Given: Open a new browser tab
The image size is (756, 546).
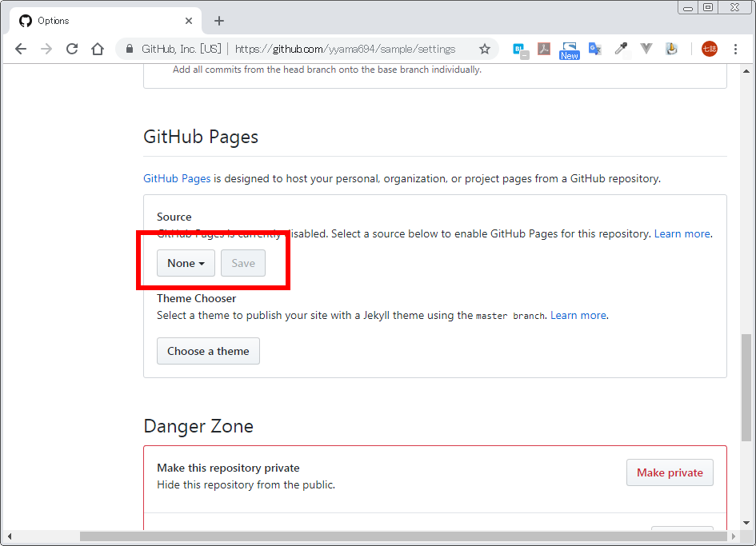Looking at the screenshot, I should point(219,21).
